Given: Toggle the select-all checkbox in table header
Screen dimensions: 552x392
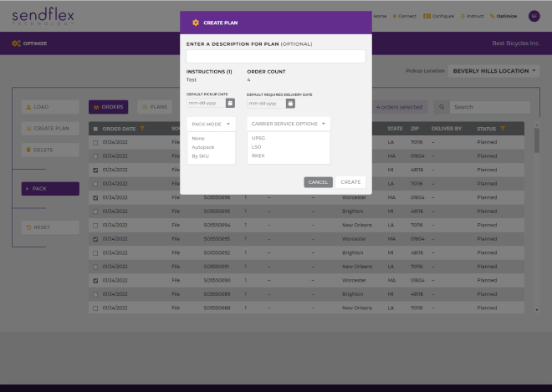Looking at the screenshot, I should coord(95,129).
